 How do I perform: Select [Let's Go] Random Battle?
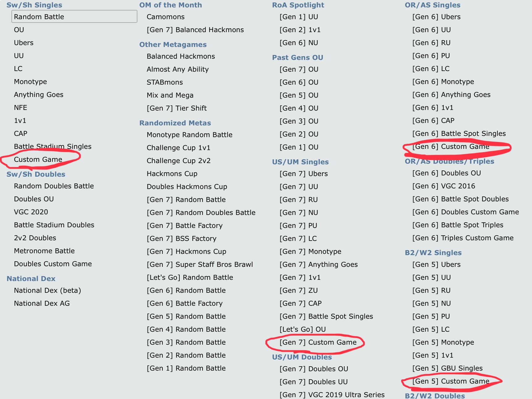tap(190, 277)
